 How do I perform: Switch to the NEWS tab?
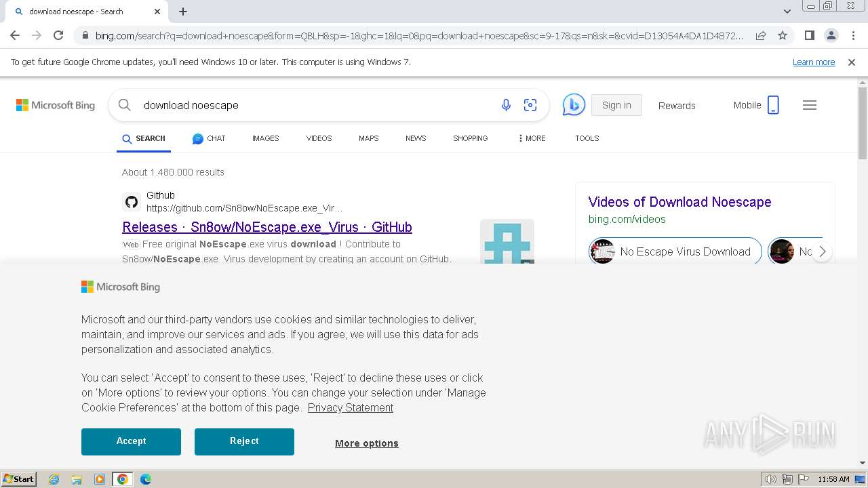tap(416, 138)
